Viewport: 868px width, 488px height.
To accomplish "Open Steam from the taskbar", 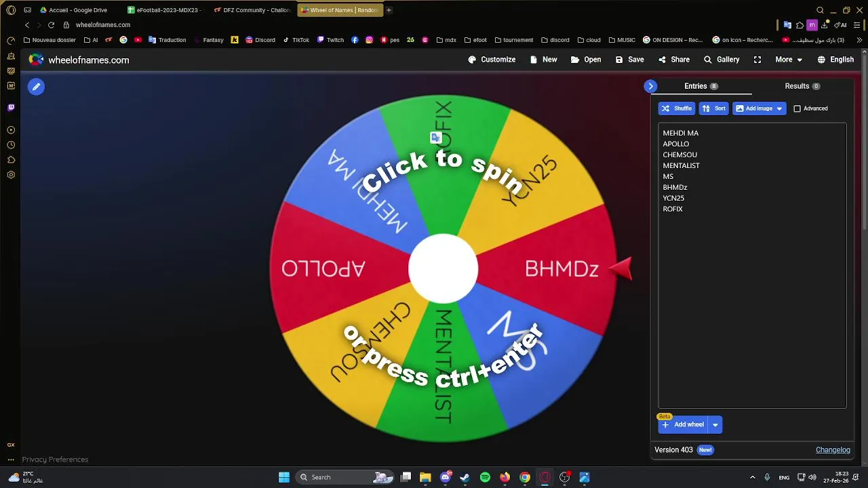I will pyautogui.click(x=465, y=477).
